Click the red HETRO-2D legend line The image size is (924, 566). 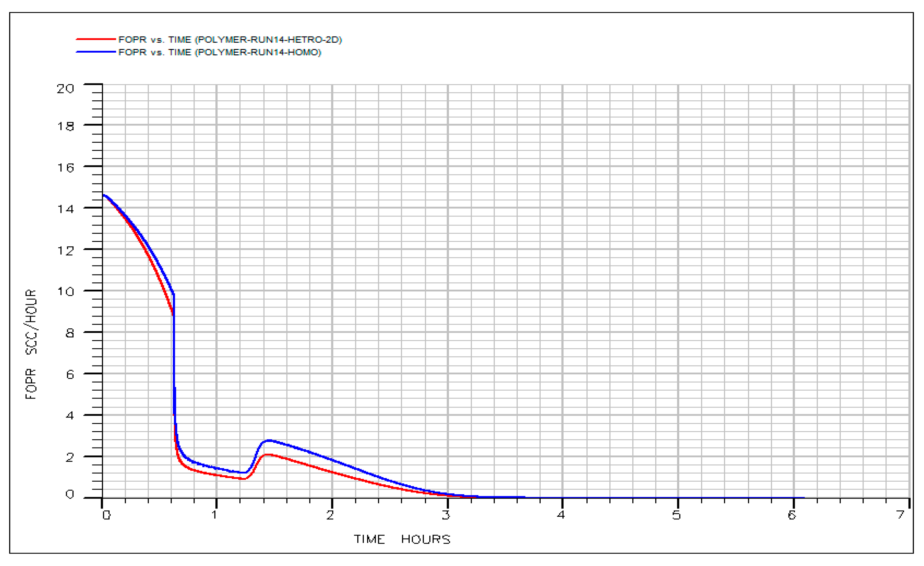[x=96, y=39]
